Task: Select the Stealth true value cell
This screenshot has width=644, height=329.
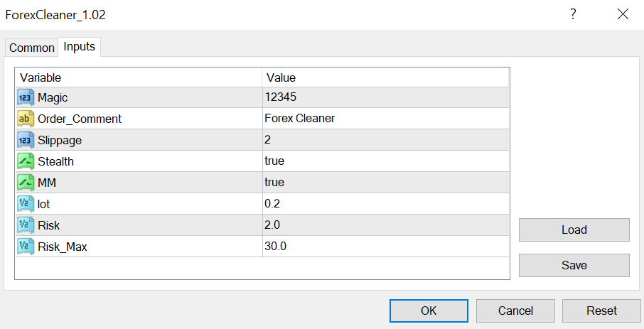Action: pyautogui.click(x=385, y=161)
